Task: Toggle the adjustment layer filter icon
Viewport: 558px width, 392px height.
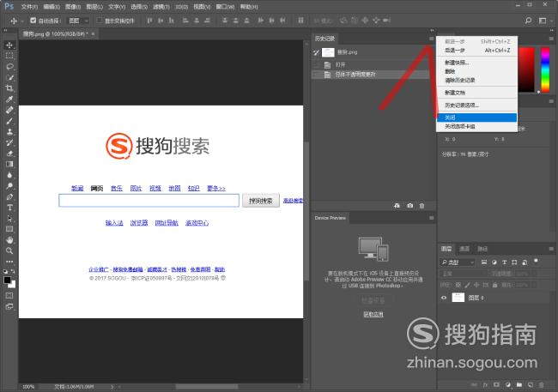Action: point(494,262)
